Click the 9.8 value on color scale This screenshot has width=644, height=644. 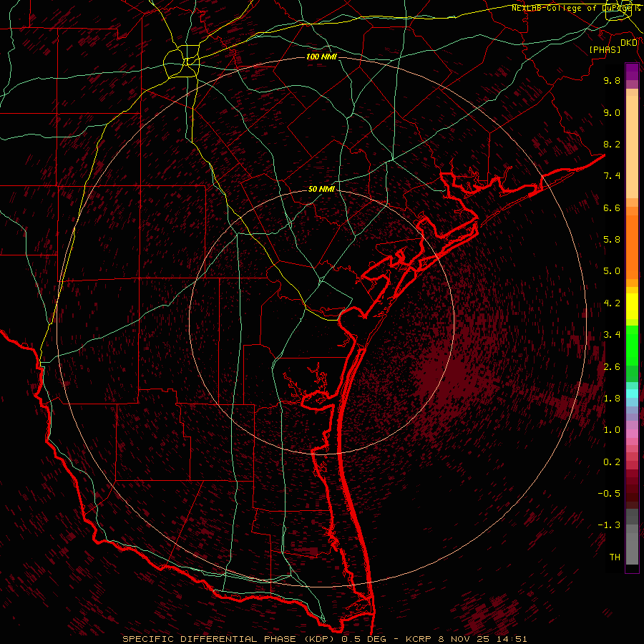pyautogui.click(x=612, y=80)
